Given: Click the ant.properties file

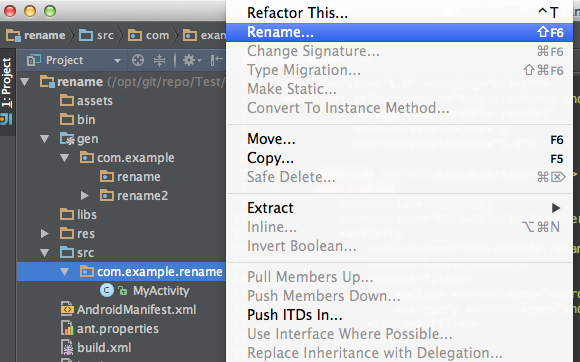Looking at the screenshot, I should pyautogui.click(x=110, y=329).
